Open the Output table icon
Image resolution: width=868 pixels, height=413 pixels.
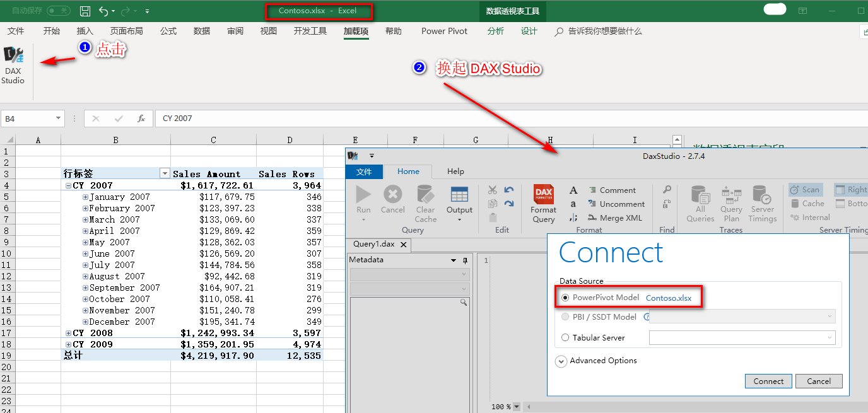pos(459,195)
